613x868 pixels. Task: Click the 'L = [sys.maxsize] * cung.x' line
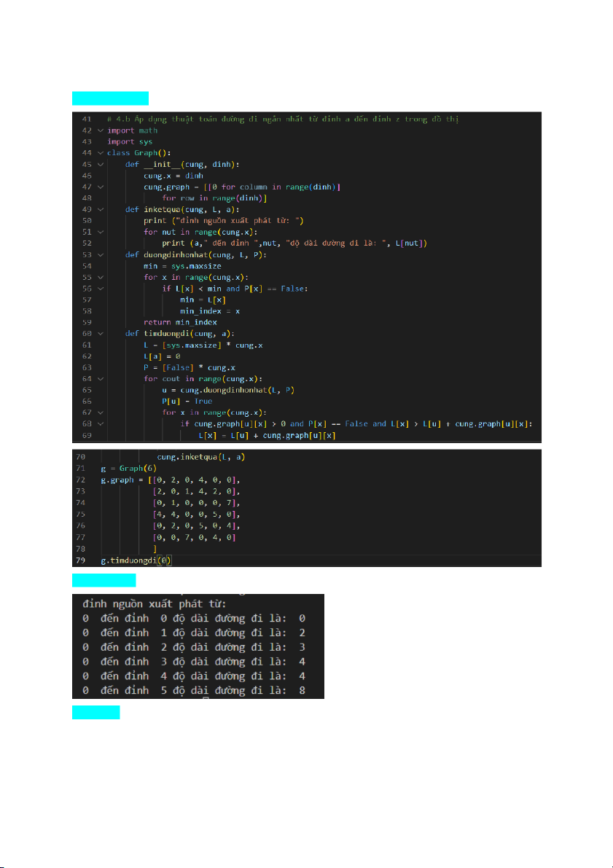coord(203,345)
